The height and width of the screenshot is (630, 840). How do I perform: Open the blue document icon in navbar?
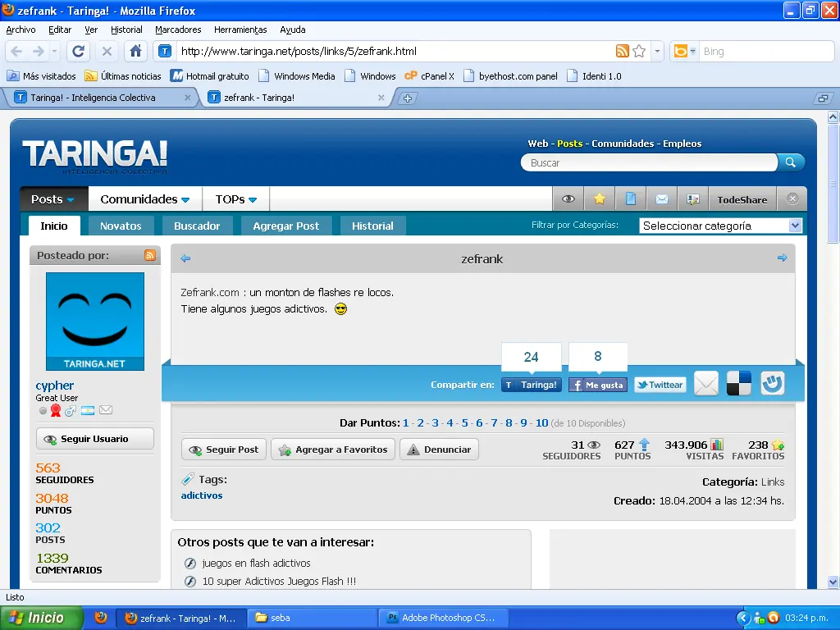click(x=631, y=199)
